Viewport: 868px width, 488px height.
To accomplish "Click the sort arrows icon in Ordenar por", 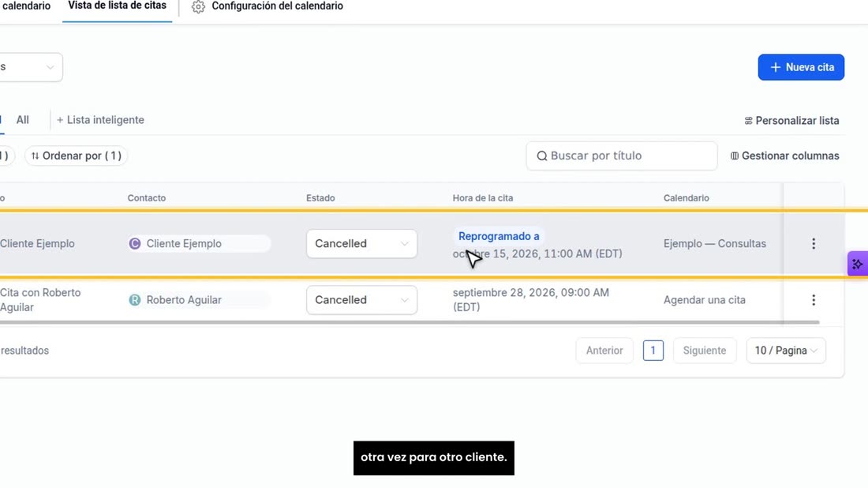I will [x=35, y=156].
